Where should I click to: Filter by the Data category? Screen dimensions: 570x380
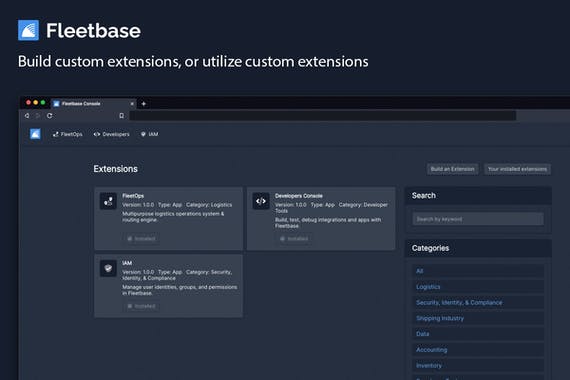pos(478,334)
